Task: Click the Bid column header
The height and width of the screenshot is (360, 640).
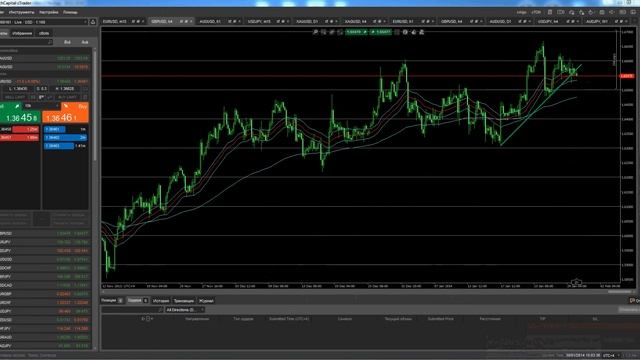Action: [x=67, y=42]
